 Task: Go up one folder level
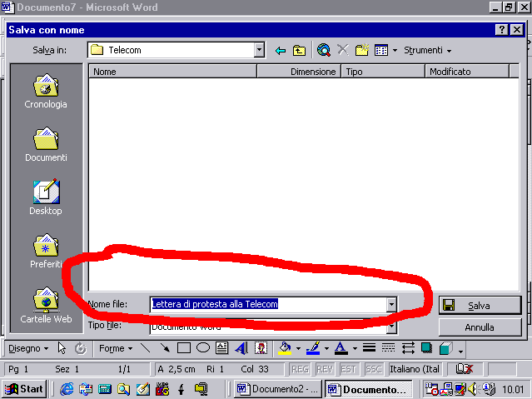(299, 51)
